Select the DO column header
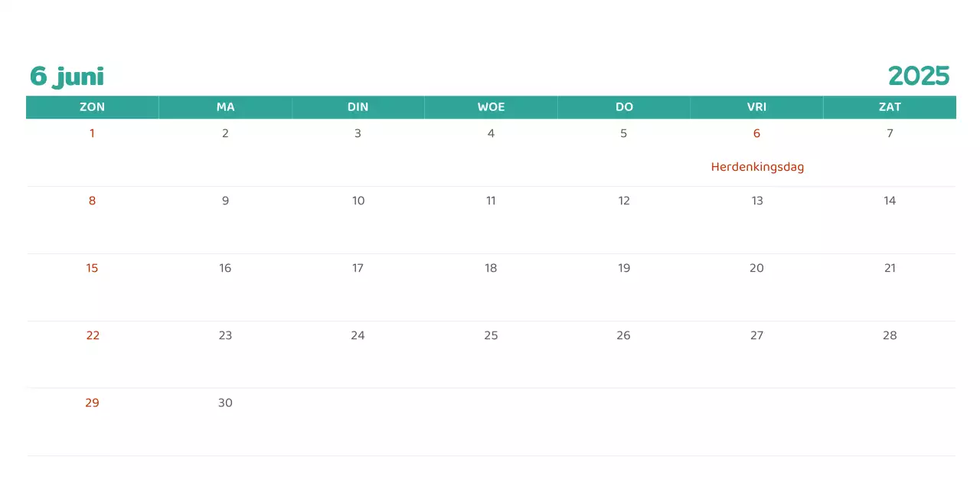The height and width of the screenshot is (480, 980). click(624, 107)
